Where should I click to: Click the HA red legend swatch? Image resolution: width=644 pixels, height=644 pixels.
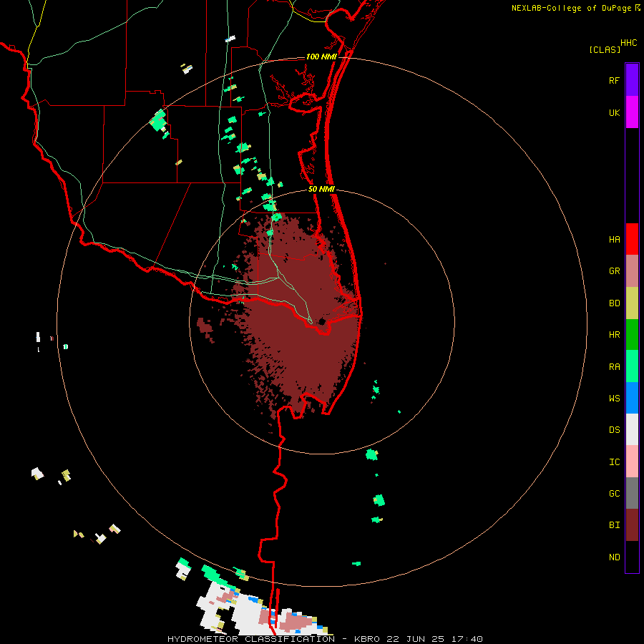(x=632, y=239)
